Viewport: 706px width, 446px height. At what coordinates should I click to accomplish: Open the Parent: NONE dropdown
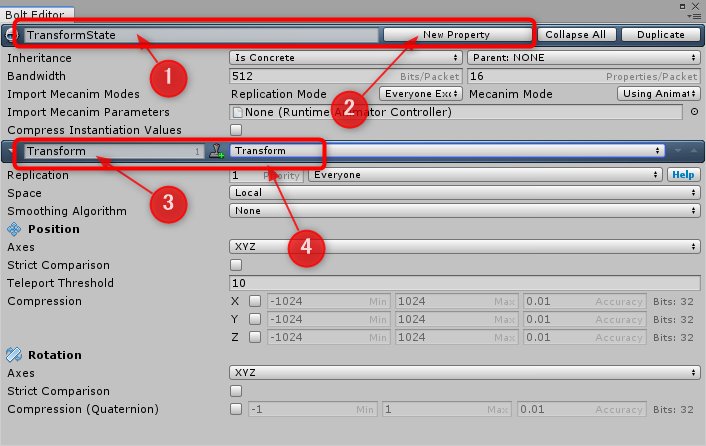tap(584, 58)
